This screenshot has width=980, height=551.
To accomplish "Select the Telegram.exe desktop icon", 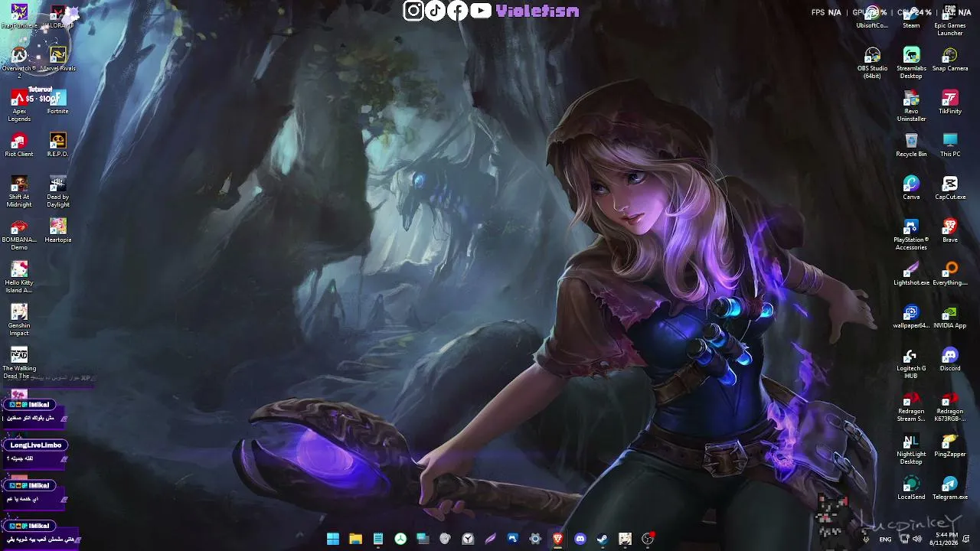I will point(950,487).
